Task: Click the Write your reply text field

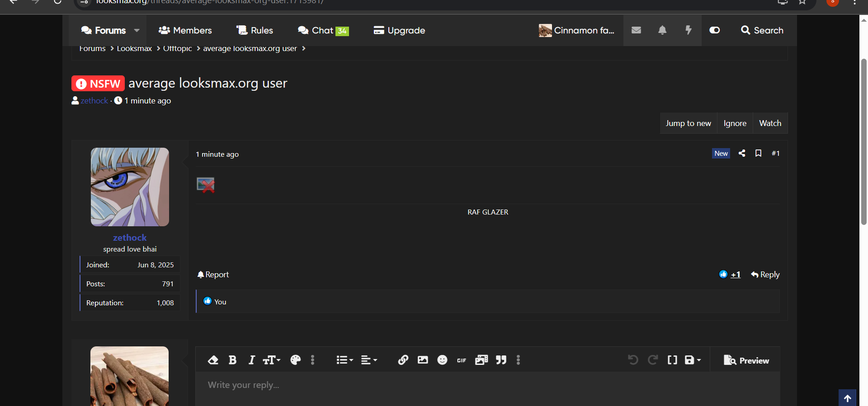Action: tap(488, 389)
